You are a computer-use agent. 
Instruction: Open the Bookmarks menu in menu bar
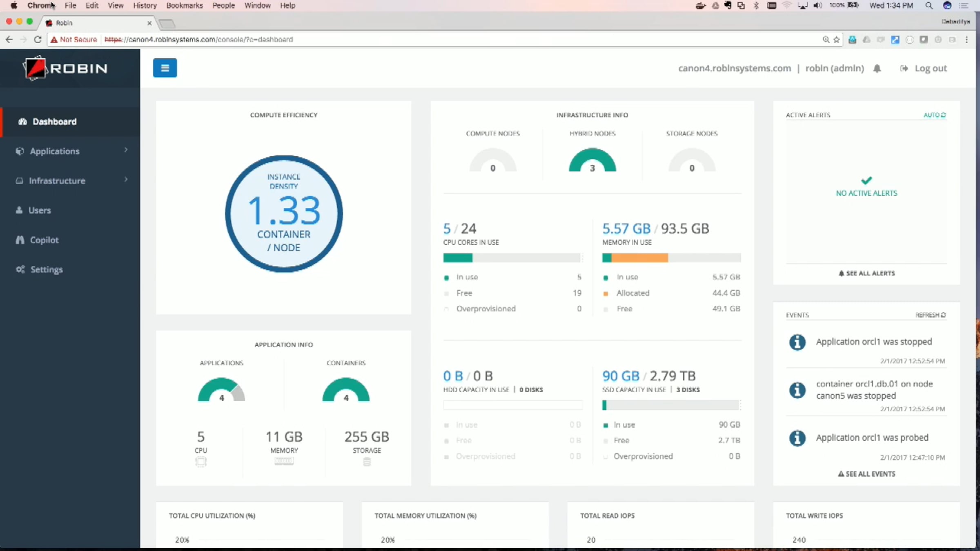point(184,6)
